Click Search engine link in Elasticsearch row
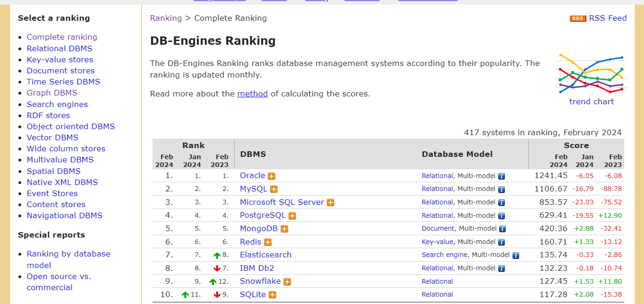644x304 pixels. 445,255
